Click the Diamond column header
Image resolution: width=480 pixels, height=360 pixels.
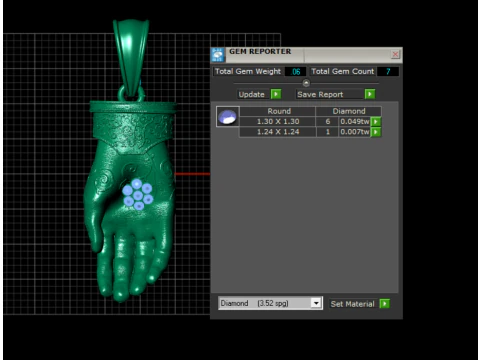click(349, 111)
